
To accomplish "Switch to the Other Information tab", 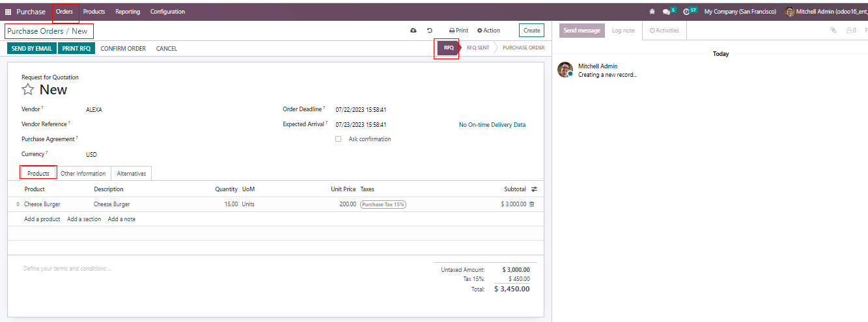I will (x=83, y=174).
